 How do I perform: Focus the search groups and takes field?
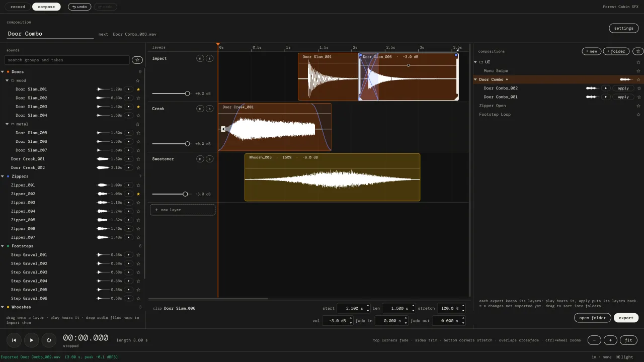67,60
